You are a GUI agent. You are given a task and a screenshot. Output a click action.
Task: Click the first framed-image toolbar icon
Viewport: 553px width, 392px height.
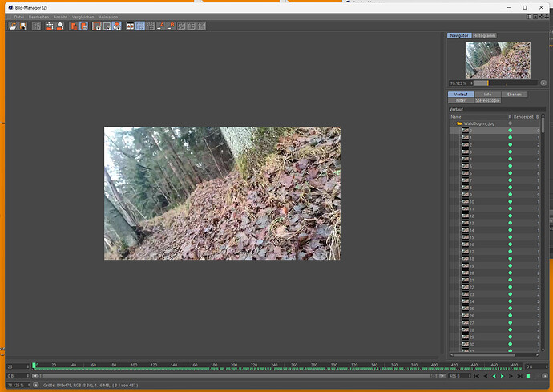point(97,26)
